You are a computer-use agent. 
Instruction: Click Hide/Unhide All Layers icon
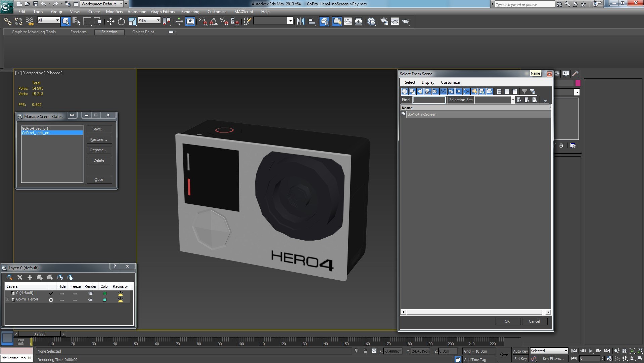[x=60, y=277]
